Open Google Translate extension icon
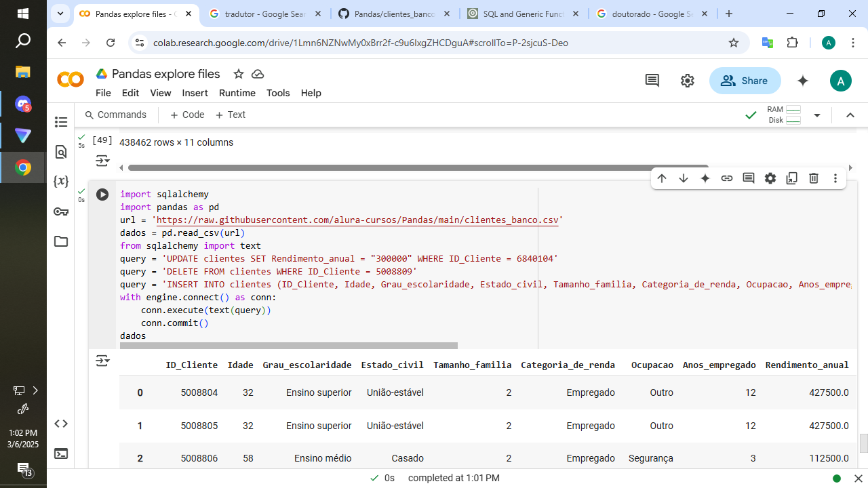Viewport: 868px width, 488px height. (768, 43)
